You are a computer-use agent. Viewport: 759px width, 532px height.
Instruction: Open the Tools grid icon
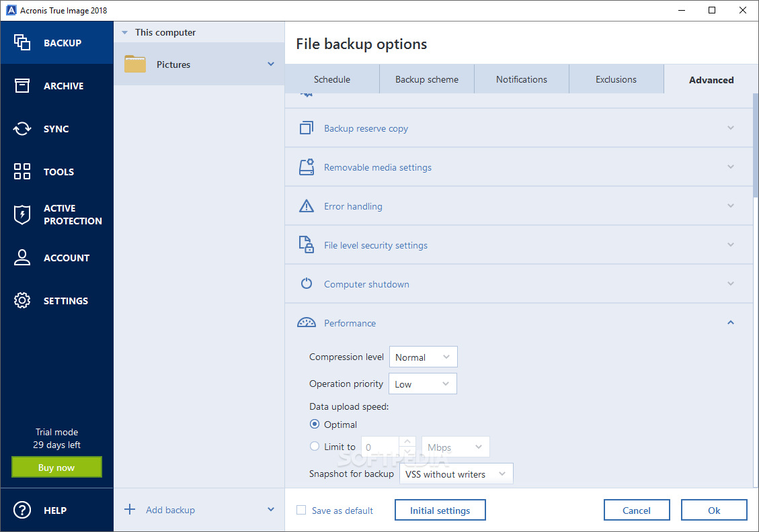click(22, 171)
